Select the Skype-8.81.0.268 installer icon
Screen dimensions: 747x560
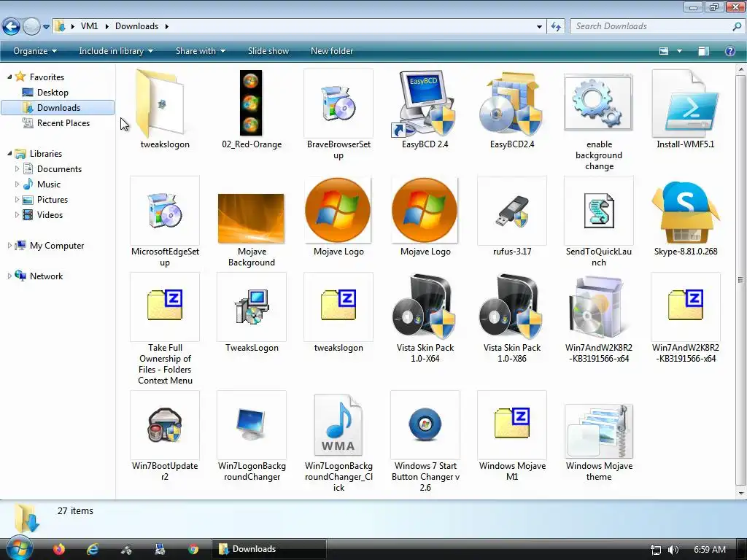(x=685, y=211)
